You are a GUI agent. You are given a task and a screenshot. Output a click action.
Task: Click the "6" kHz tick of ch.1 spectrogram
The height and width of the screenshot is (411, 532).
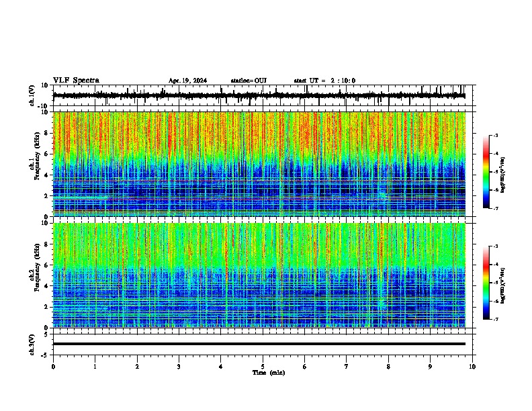(47, 154)
